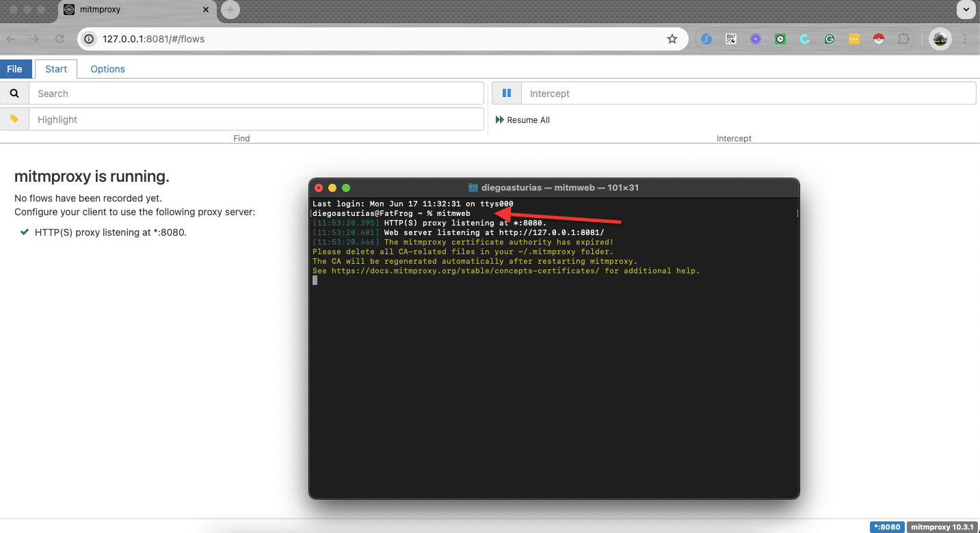
Task: Click 'Configure your client' instruction text
Action: pyautogui.click(x=135, y=212)
